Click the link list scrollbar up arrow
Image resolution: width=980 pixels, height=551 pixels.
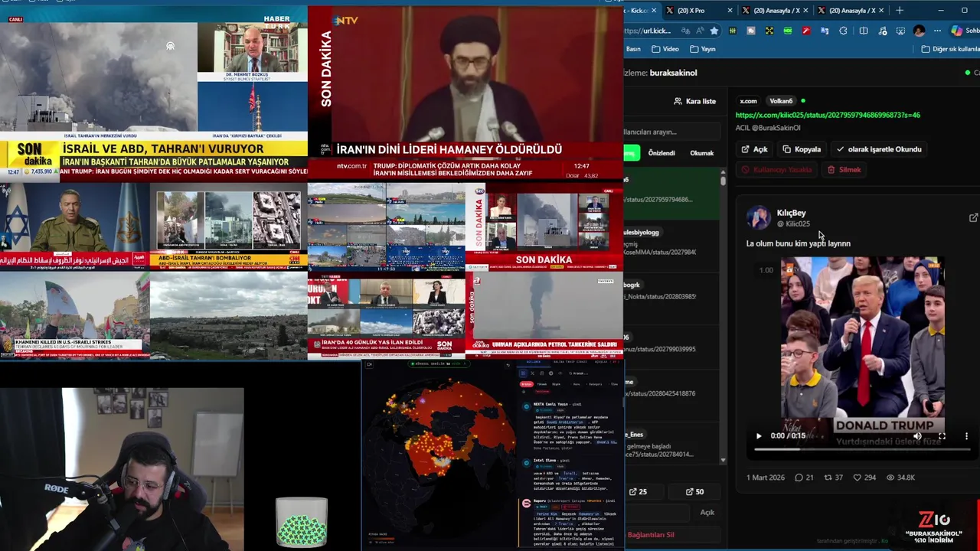click(723, 173)
